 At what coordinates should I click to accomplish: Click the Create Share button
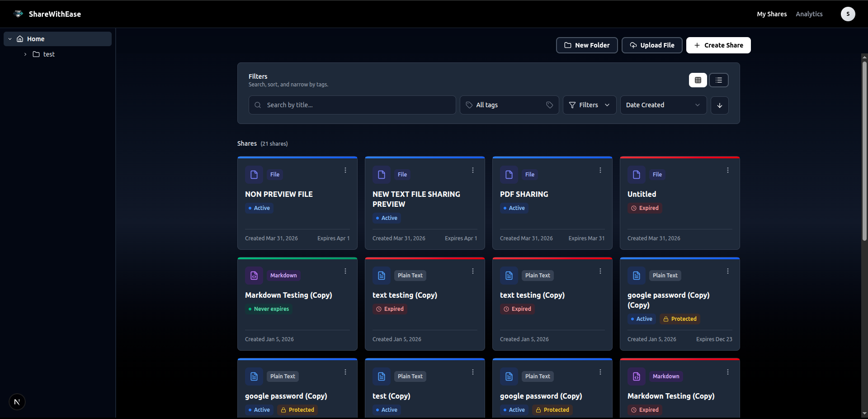(718, 45)
